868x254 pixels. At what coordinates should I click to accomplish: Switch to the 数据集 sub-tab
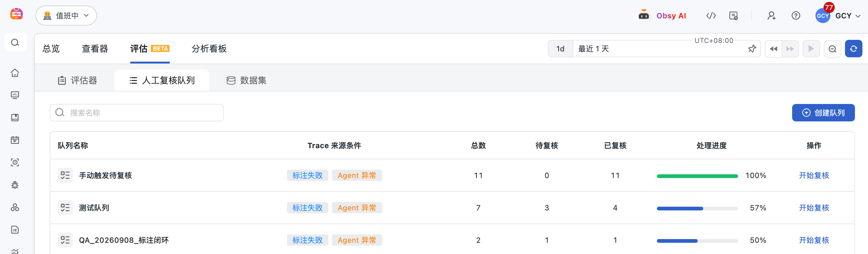(x=246, y=80)
